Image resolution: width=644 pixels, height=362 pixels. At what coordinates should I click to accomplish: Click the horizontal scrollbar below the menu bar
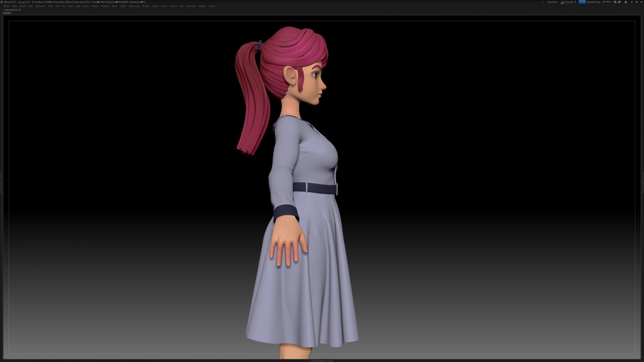pyautogui.click(x=8, y=13)
